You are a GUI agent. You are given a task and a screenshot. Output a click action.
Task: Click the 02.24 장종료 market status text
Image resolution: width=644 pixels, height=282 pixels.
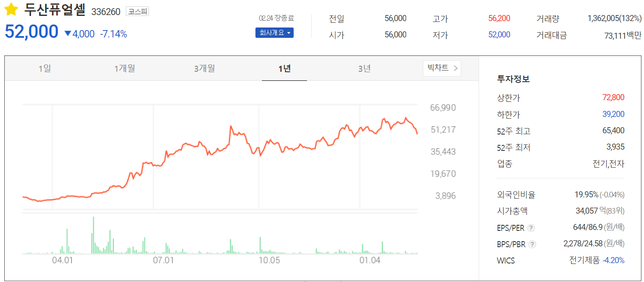(x=276, y=18)
